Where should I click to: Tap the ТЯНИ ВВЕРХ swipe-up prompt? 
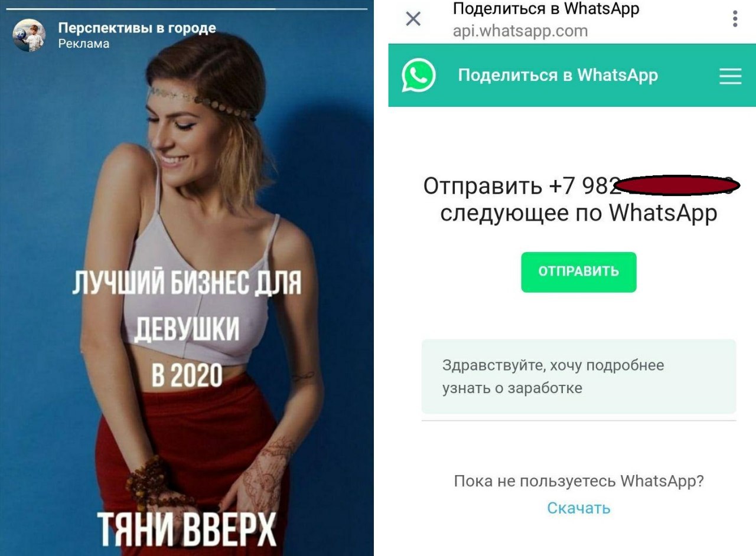coord(187,529)
